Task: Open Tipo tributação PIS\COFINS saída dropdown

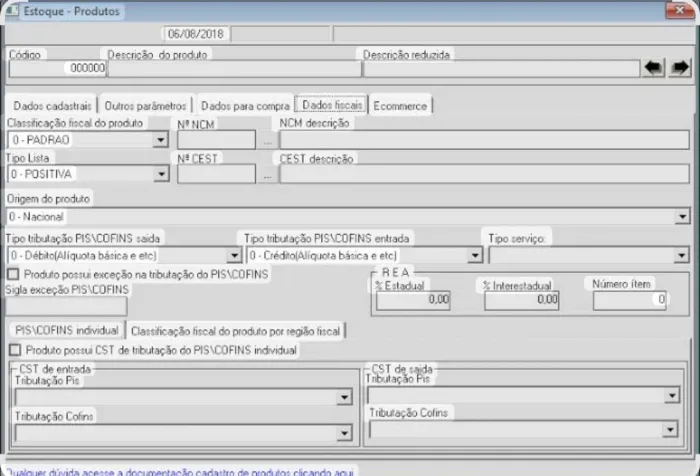Action: pos(233,256)
